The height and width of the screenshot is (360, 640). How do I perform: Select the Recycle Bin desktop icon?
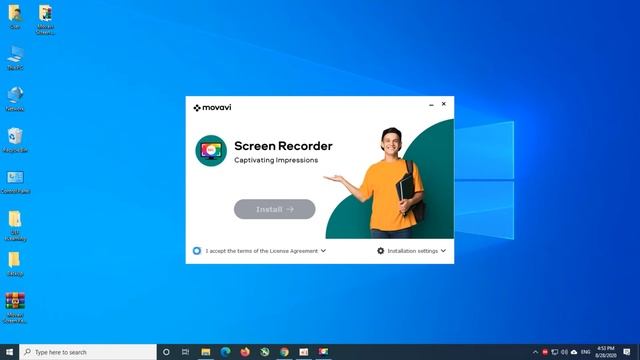15,140
